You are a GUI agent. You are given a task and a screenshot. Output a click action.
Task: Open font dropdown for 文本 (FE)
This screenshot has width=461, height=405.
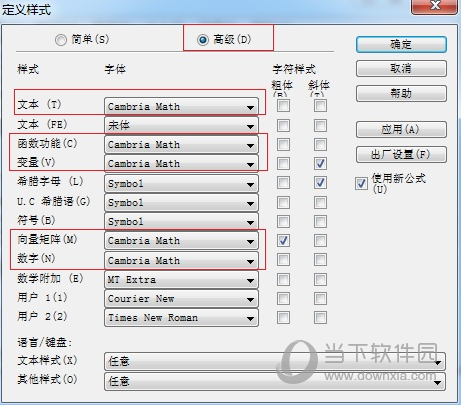[181, 126]
